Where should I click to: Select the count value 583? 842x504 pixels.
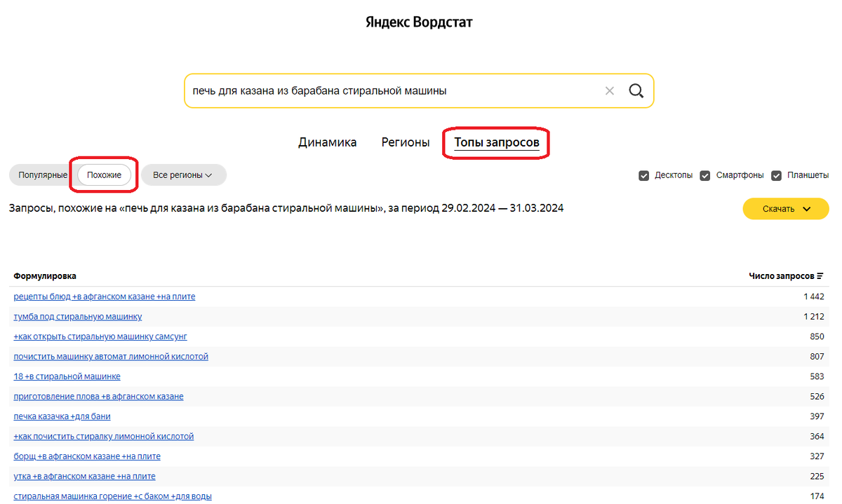pos(817,377)
